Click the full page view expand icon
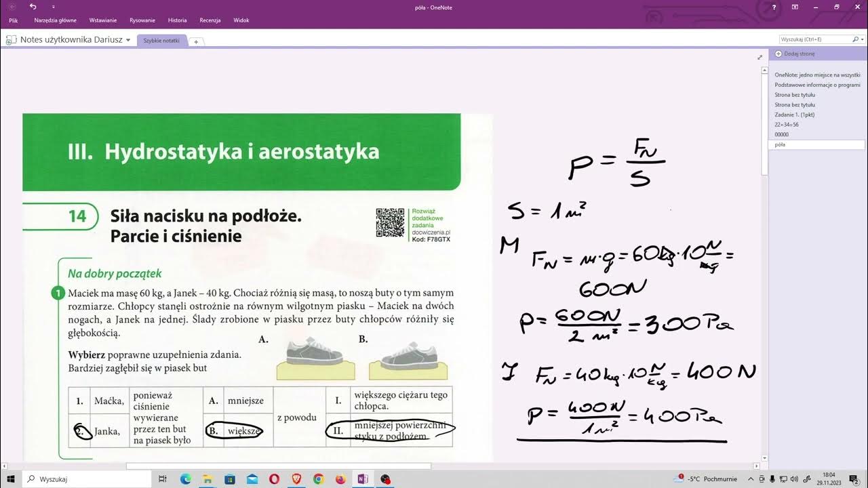This screenshot has width=868, height=488. [760, 58]
